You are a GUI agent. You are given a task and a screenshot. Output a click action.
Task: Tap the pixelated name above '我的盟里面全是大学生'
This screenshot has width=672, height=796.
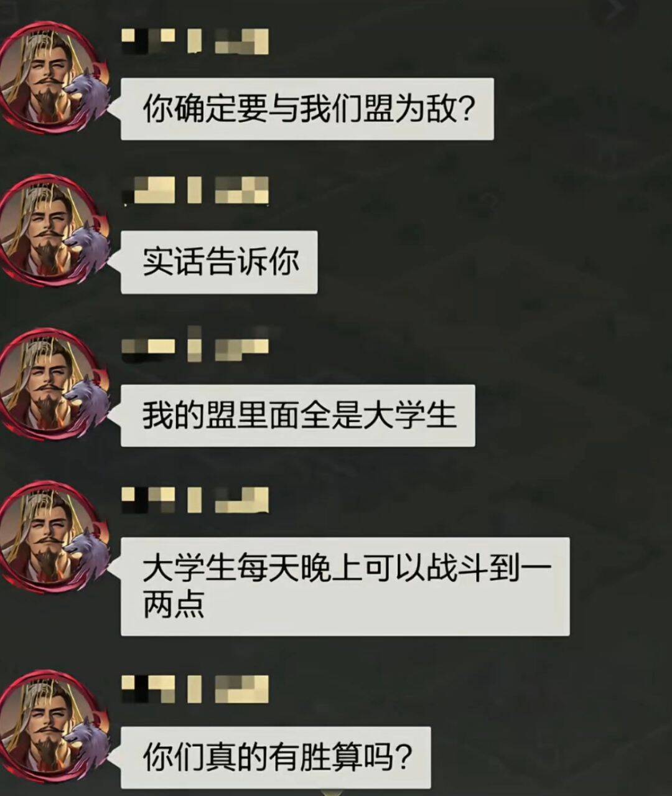pos(195,344)
